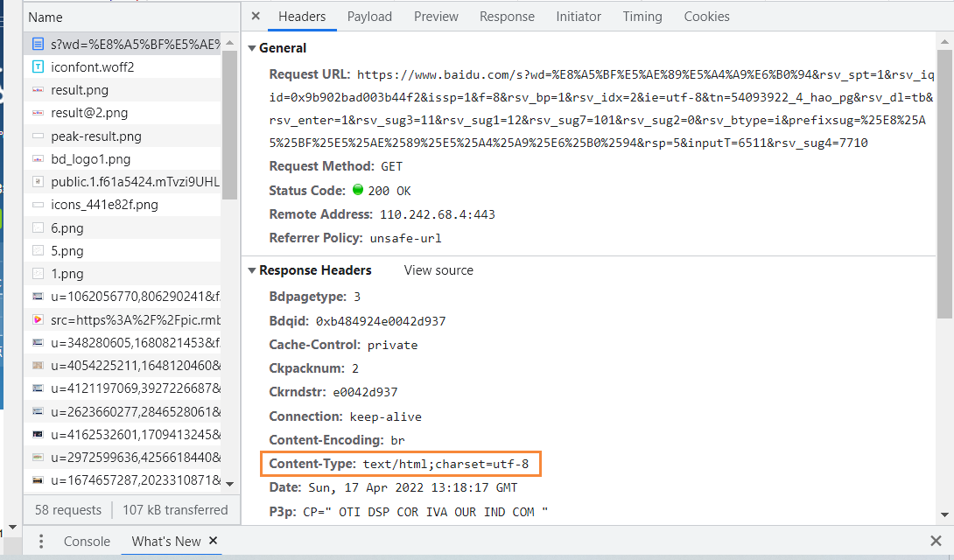This screenshot has width=954, height=560.
Task: Collapse the Response Headers section triangle
Action: click(252, 270)
